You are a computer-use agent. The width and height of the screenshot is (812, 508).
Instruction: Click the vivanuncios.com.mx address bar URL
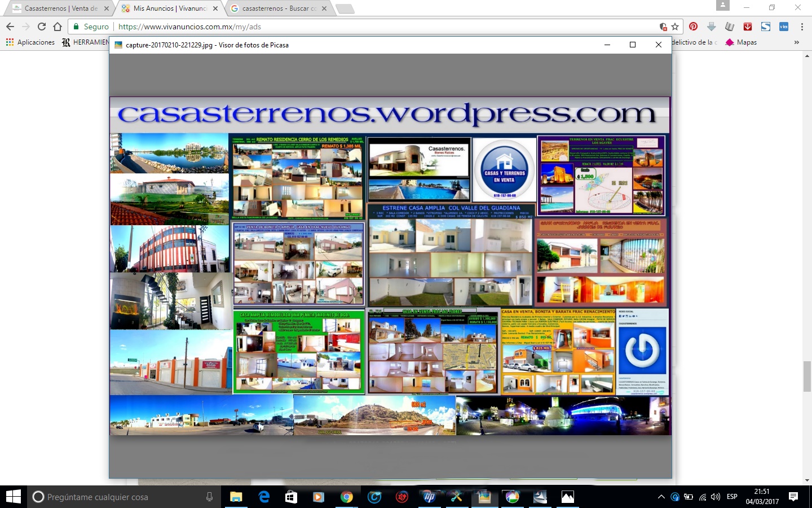tap(189, 27)
